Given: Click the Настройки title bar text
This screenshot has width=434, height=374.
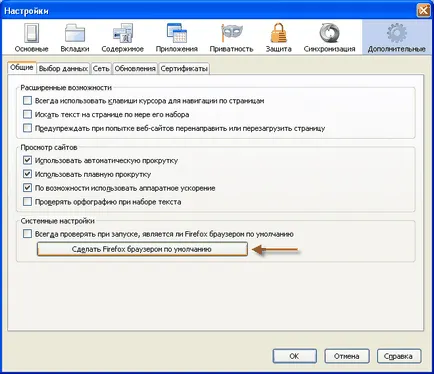Looking at the screenshot, I should click(26, 11).
